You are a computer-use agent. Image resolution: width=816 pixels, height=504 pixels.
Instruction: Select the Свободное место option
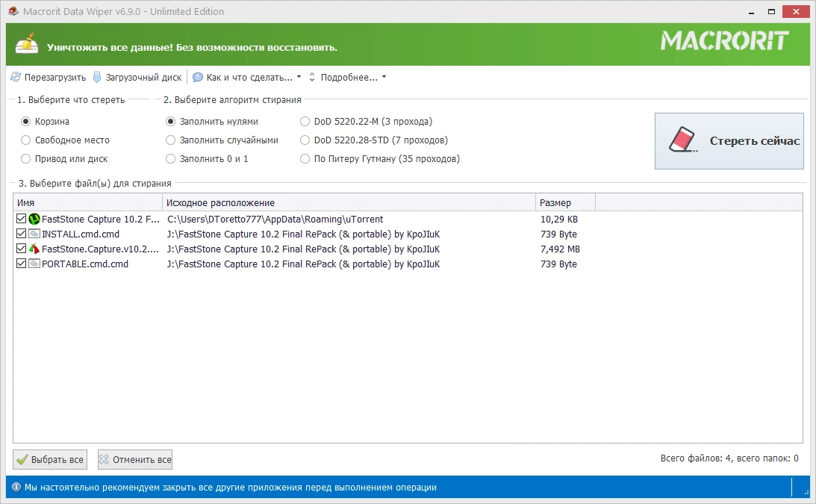(x=25, y=140)
